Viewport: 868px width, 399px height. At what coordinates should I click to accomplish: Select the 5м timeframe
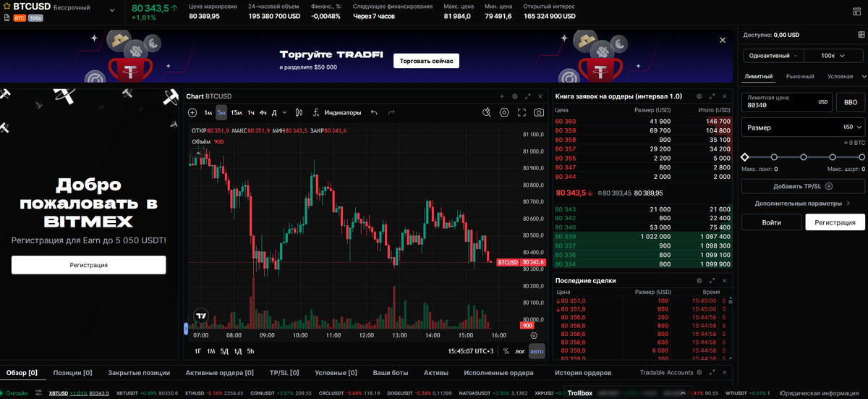pyautogui.click(x=221, y=112)
